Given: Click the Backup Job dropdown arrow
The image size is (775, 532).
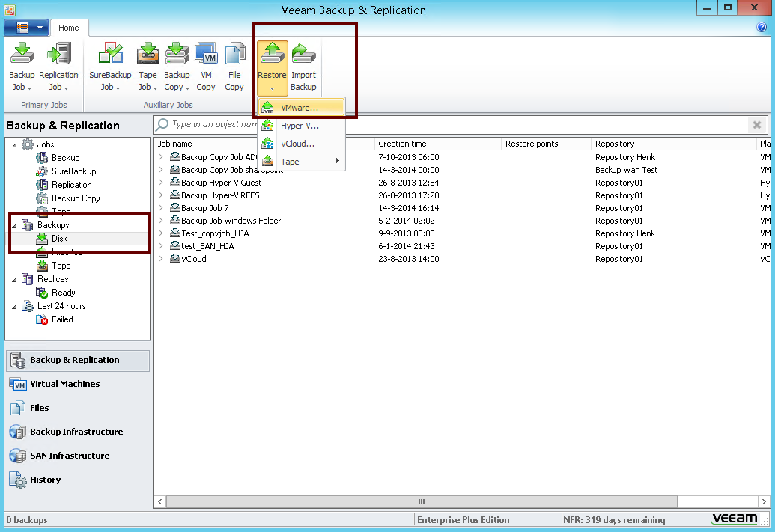Looking at the screenshot, I should click(x=30, y=88).
